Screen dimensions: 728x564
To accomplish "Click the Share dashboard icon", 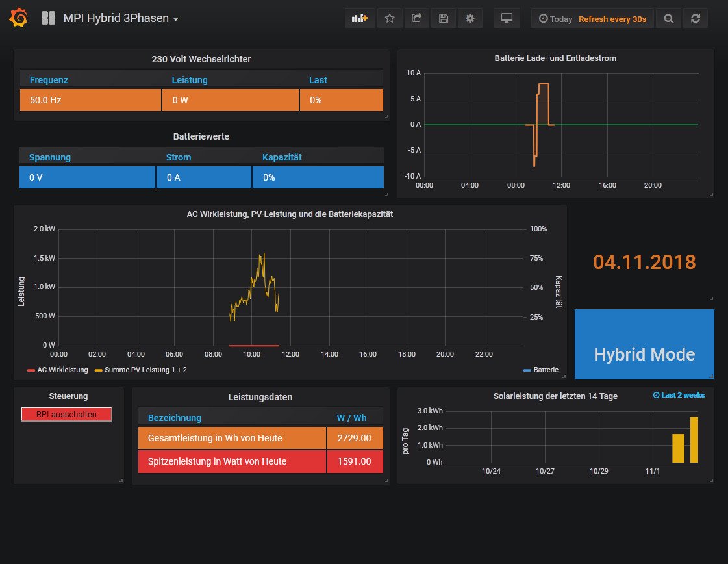I will tap(416, 19).
